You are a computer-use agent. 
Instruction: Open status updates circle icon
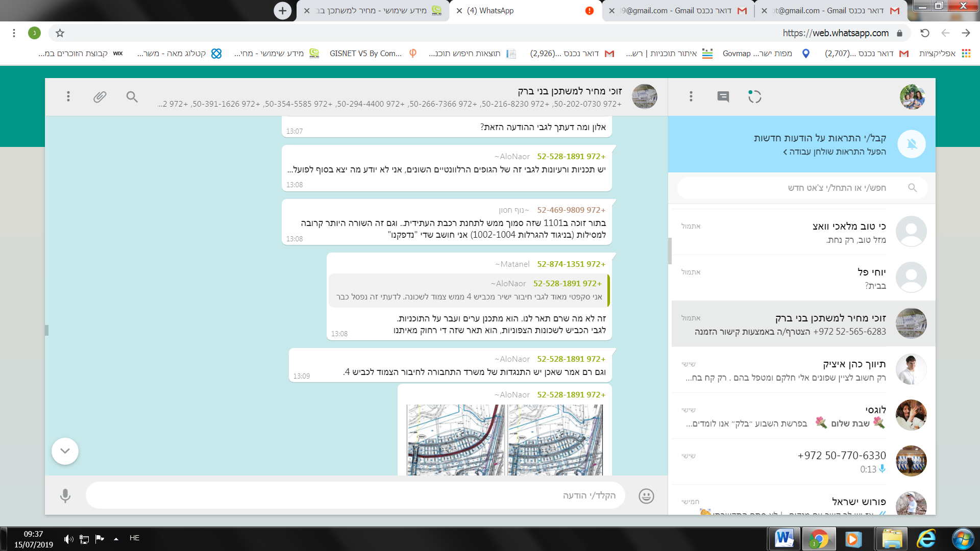coord(754,96)
